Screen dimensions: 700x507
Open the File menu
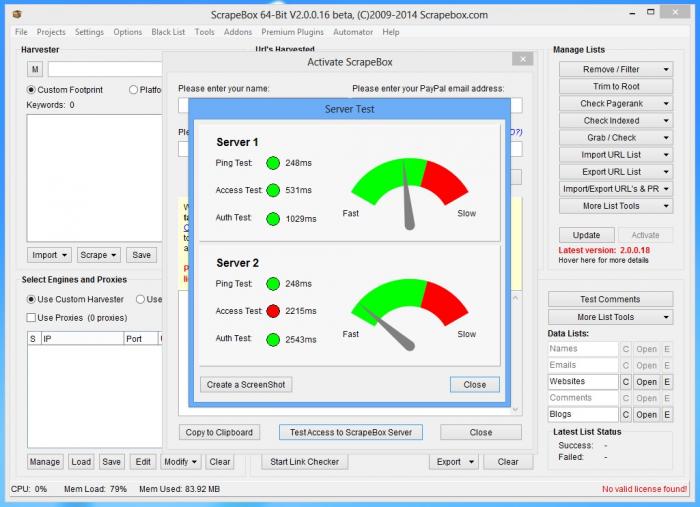pos(21,32)
